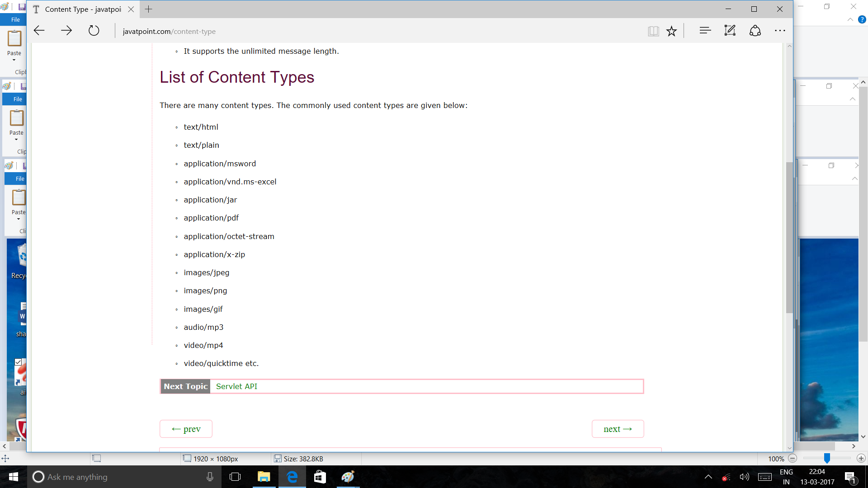Open Edge More actions menu
Image resolution: width=868 pixels, height=488 pixels.
pyautogui.click(x=780, y=31)
